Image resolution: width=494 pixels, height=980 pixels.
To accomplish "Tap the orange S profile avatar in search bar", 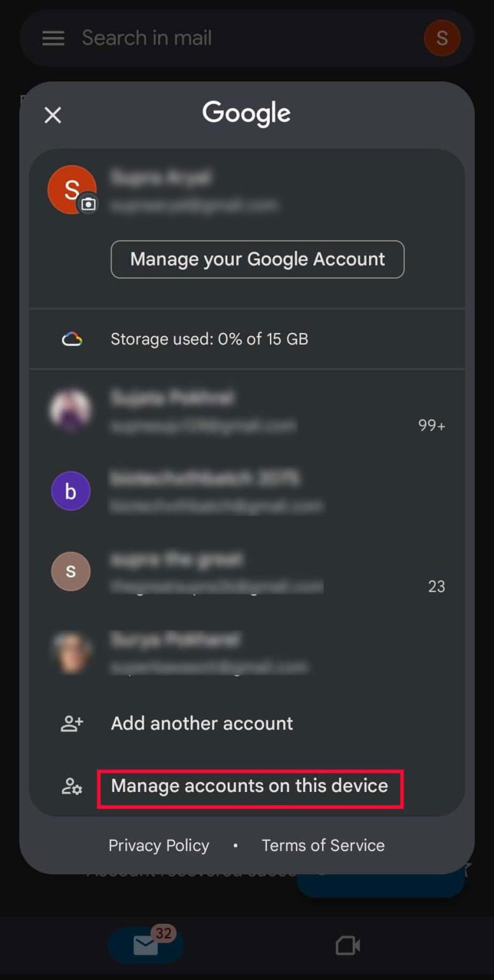I will click(x=442, y=38).
